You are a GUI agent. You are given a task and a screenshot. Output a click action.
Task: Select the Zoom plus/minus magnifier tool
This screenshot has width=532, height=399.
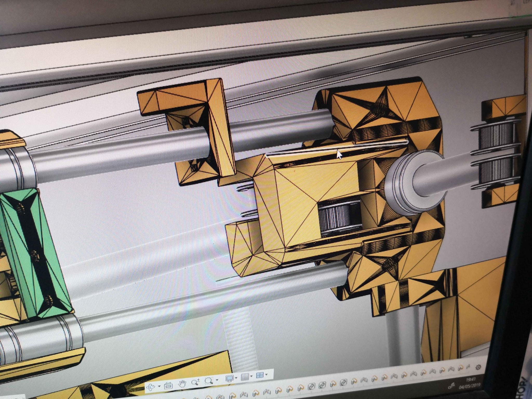click(195, 382)
